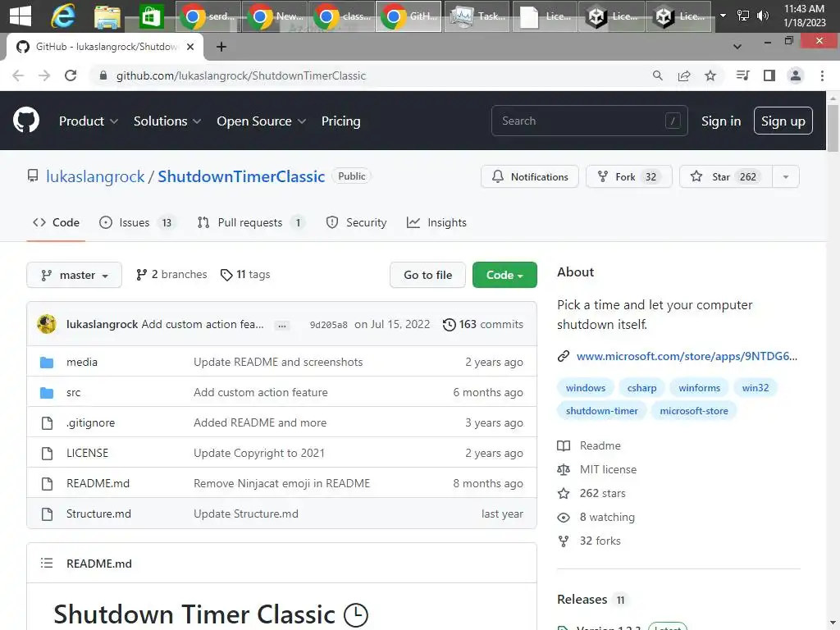The image size is (840, 630).
Task: Open the Insights tab
Action: point(436,222)
